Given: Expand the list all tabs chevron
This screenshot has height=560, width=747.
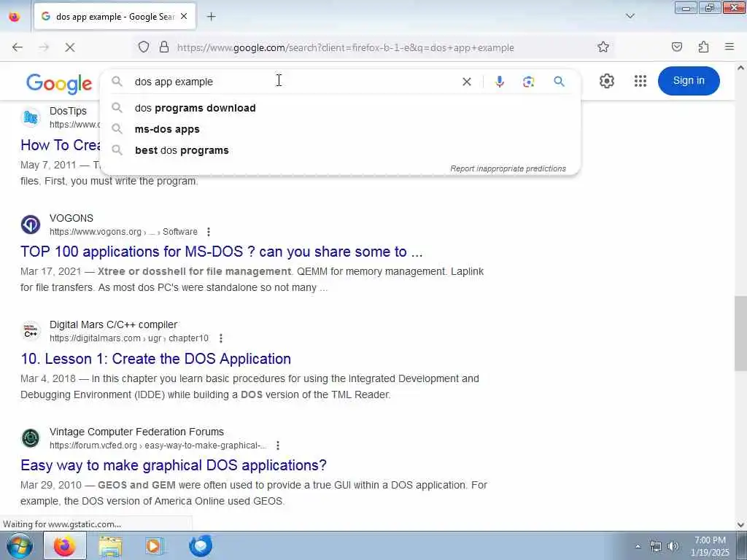Looking at the screenshot, I should [x=630, y=16].
